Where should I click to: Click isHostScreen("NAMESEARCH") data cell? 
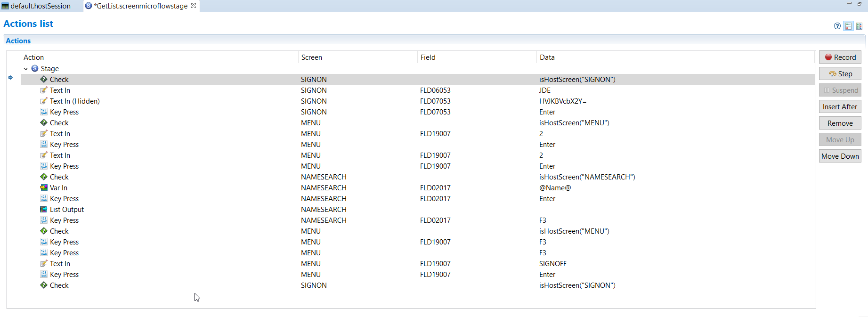click(x=587, y=177)
